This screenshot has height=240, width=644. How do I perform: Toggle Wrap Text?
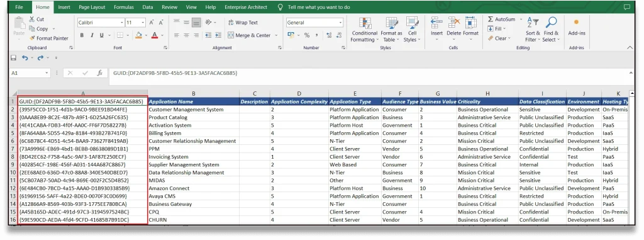[x=243, y=23]
